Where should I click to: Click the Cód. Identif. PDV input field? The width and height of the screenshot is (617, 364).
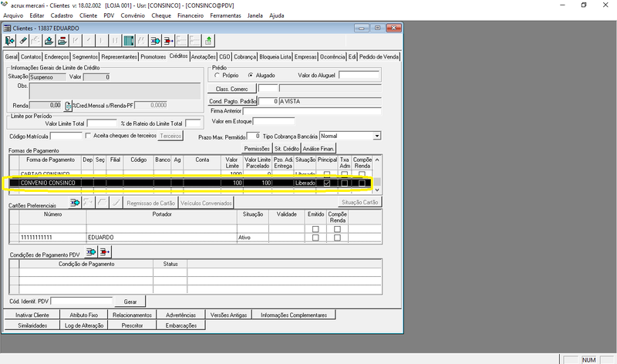[81, 301]
